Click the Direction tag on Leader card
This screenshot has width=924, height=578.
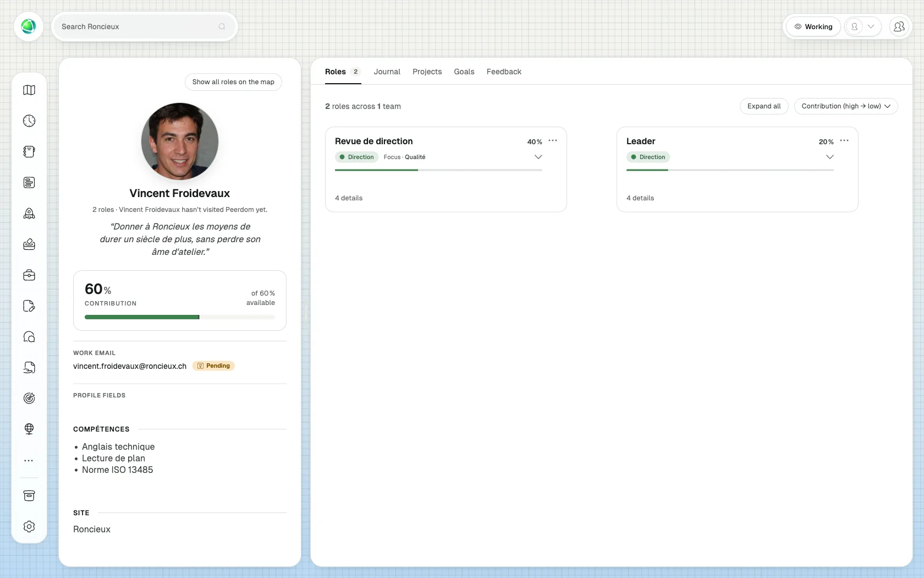click(648, 157)
